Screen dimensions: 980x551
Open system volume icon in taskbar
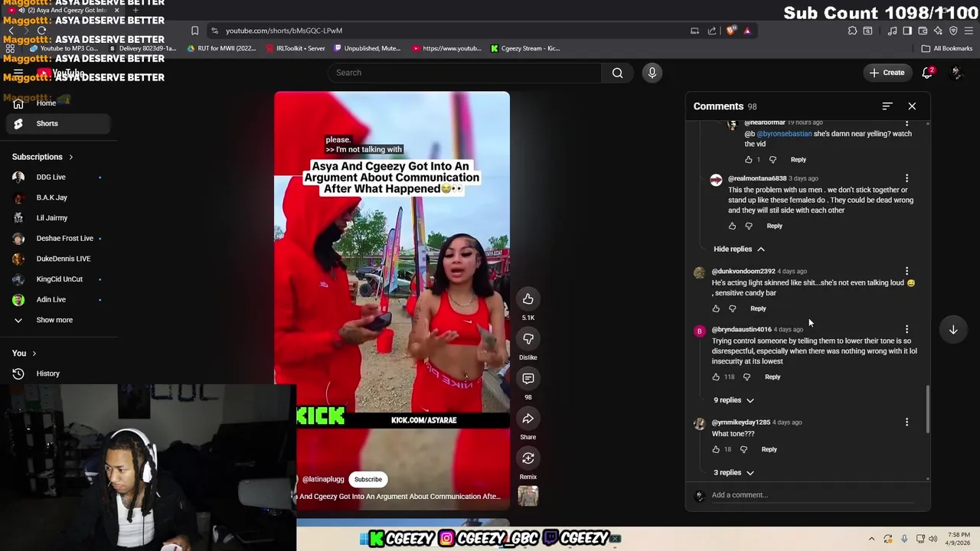click(933, 539)
